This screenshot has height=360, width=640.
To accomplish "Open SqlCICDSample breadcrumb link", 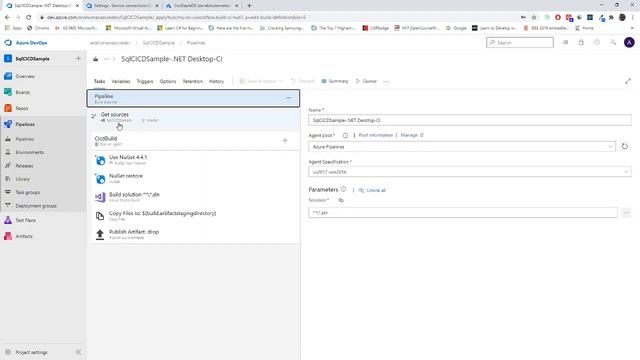I will pyautogui.click(x=158, y=43).
